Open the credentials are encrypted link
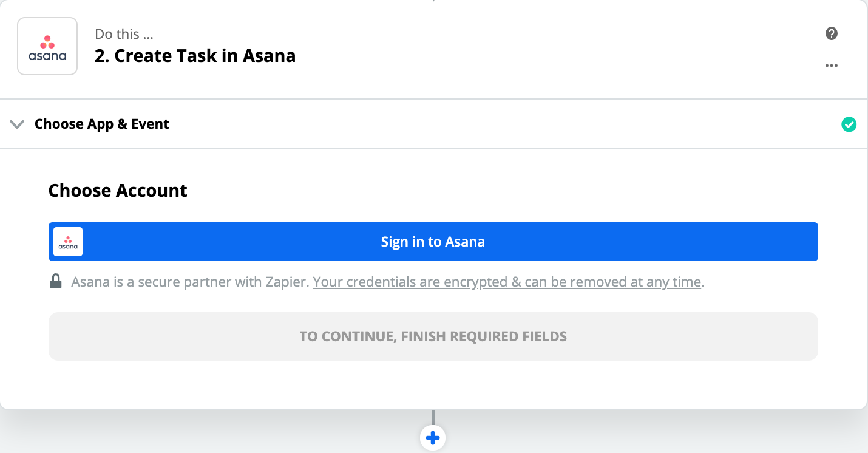 point(507,282)
